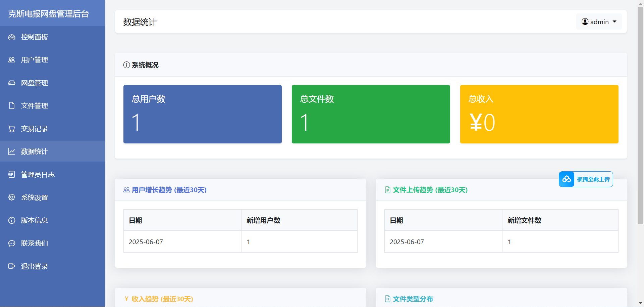The width and height of the screenshot is (644, 307).
Task: Click the 系统设置 gear icon
Action: 12,197
